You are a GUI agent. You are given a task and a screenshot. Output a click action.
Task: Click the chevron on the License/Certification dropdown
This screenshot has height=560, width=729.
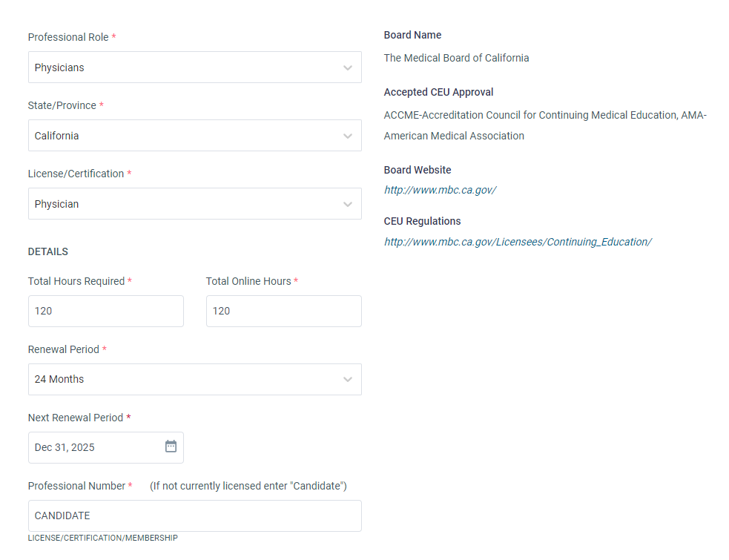click(347, 203)
